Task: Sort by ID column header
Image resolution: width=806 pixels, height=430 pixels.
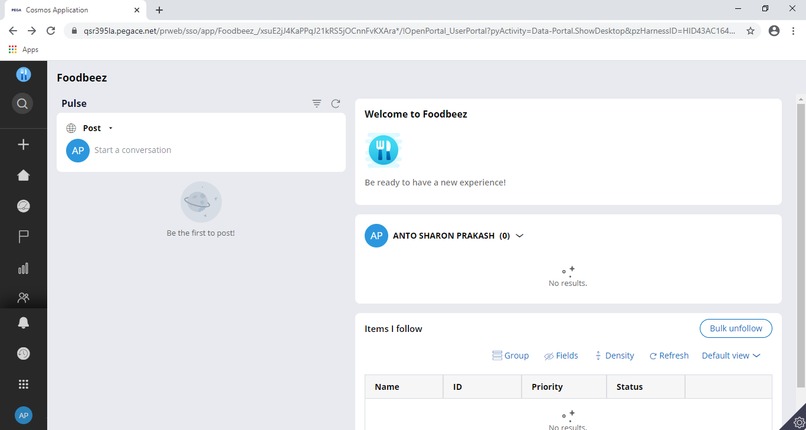Action: 482,387
